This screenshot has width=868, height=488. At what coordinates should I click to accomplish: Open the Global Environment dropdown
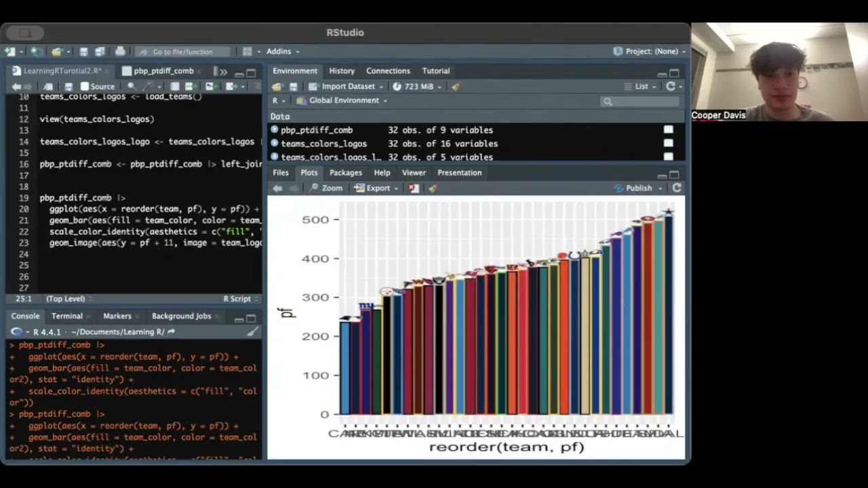(342, 101)
